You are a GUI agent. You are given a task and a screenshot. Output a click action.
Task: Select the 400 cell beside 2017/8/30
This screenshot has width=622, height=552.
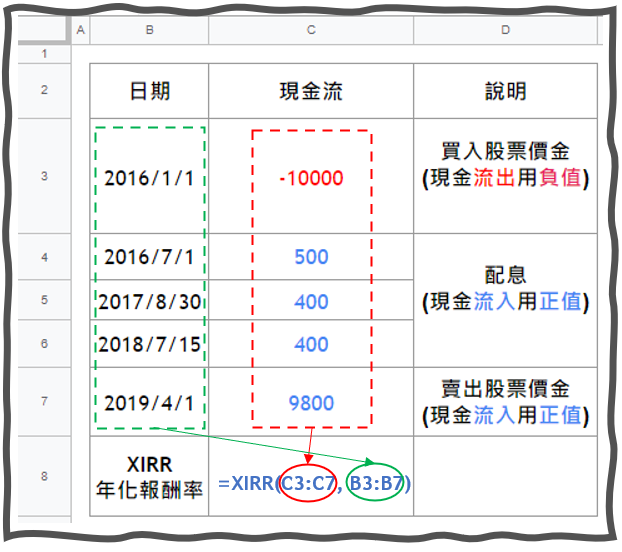coord(311,300)
